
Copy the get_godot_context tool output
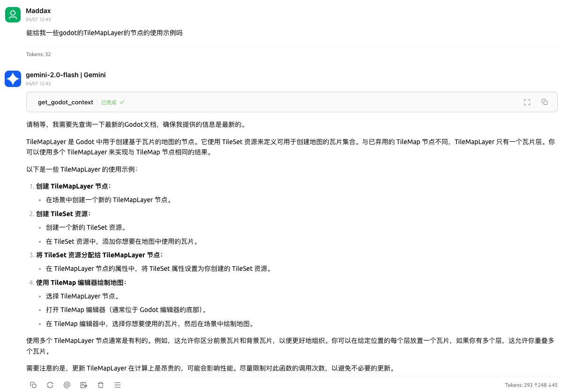click(x=545, y=102)
